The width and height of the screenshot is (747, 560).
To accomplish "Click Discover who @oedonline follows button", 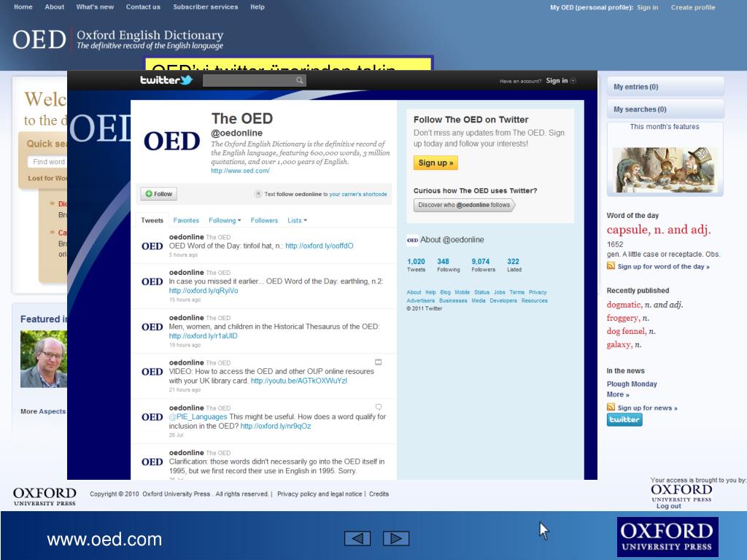I will pos(464,205).
